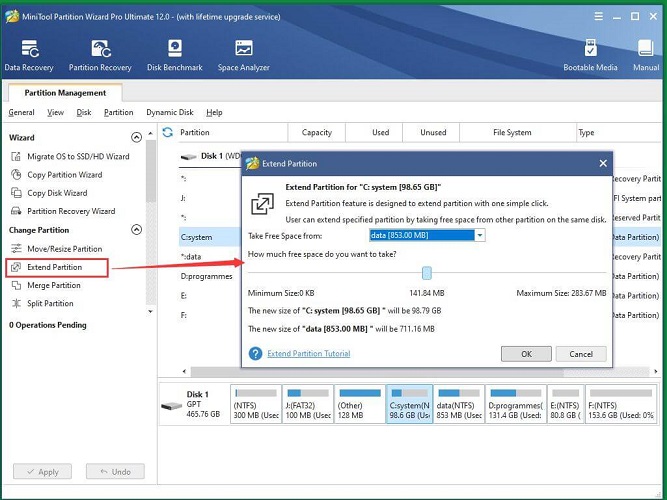
Task: Select E:(NTFS) block in disk map
Action: [566, 404]
